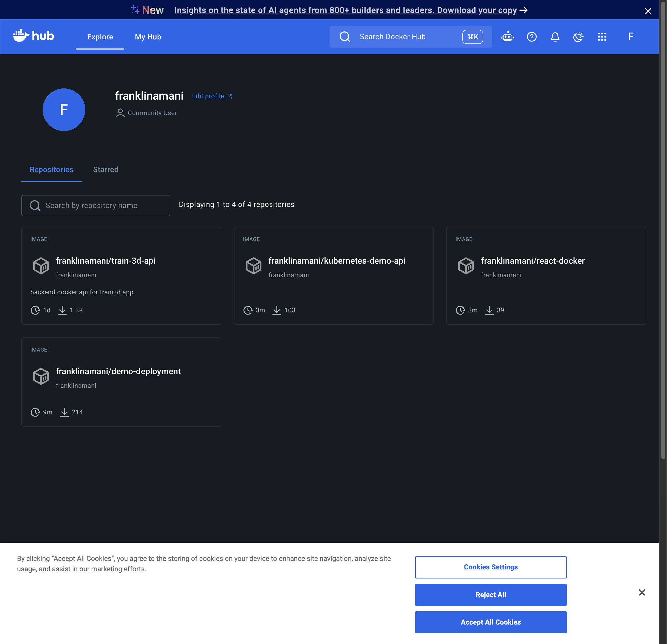
Task: Select the Repositories tab
Action: pos(51,170)
